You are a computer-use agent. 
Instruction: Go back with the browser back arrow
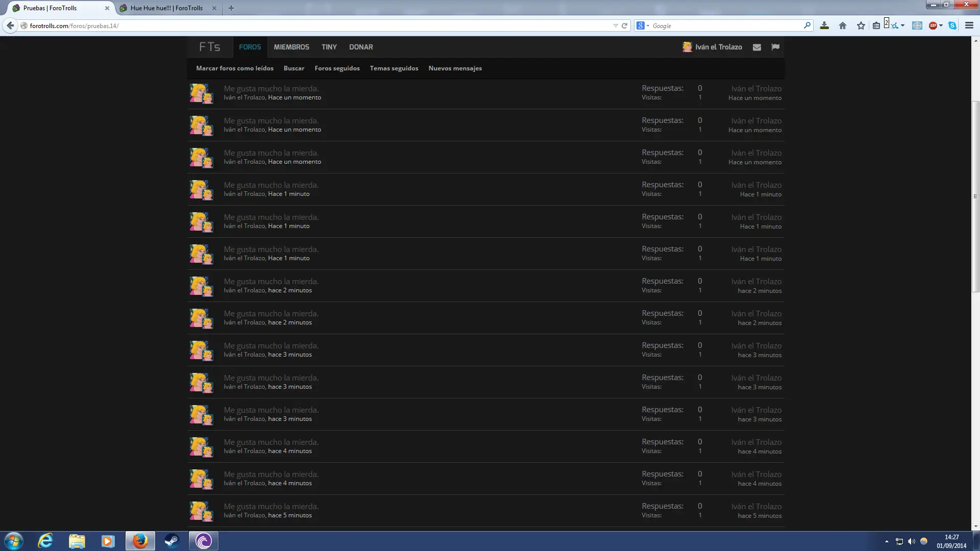pos(10,26)
